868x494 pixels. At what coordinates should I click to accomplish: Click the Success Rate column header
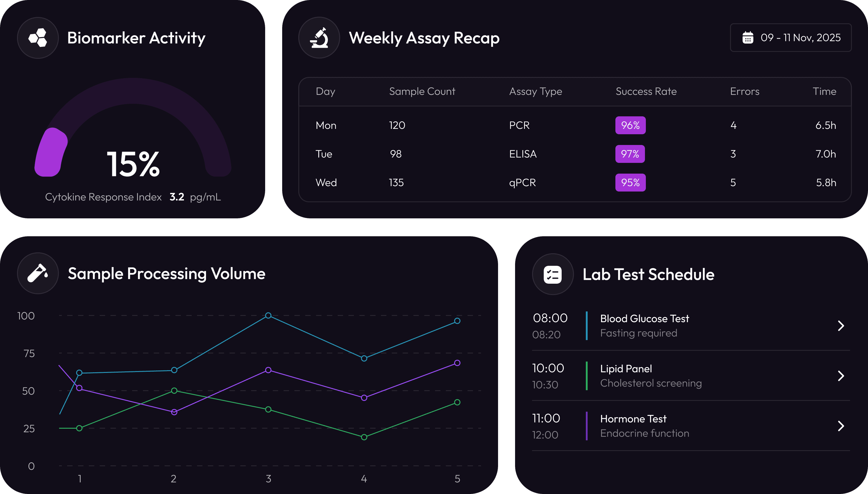click(x=646, y=91)
